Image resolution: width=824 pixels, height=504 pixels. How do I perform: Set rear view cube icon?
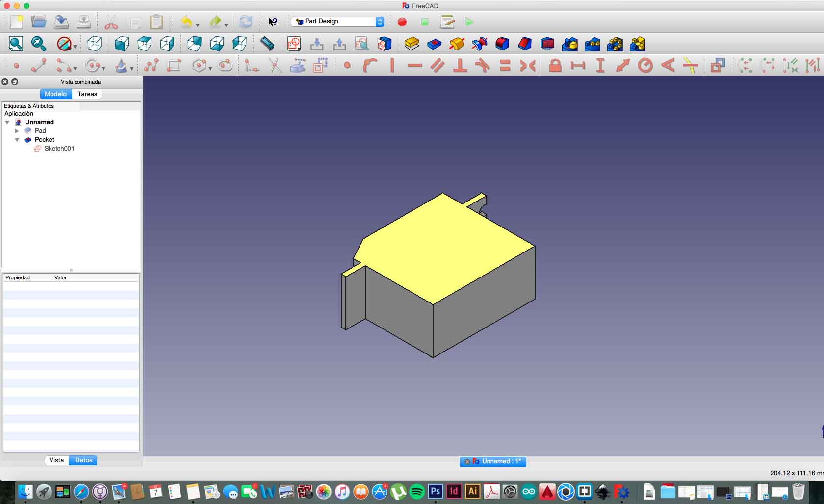[194, 44]
